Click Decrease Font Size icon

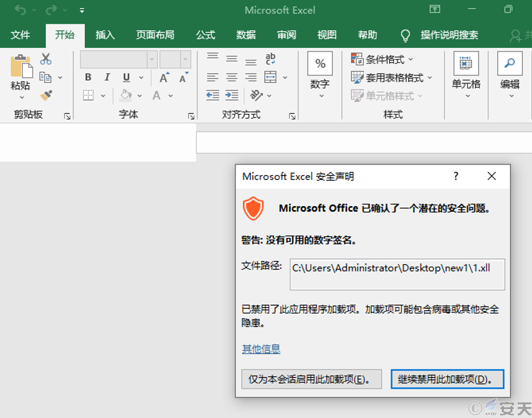(184, 77)
